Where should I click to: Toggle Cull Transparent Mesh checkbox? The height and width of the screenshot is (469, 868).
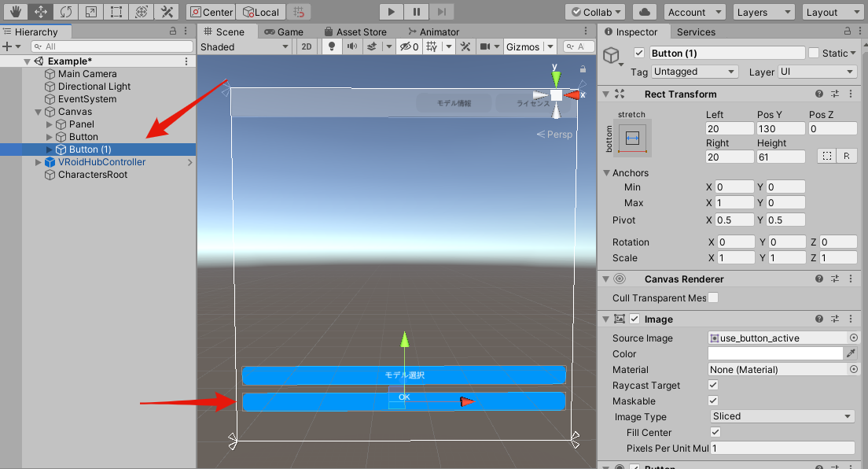tap(713, 297)
